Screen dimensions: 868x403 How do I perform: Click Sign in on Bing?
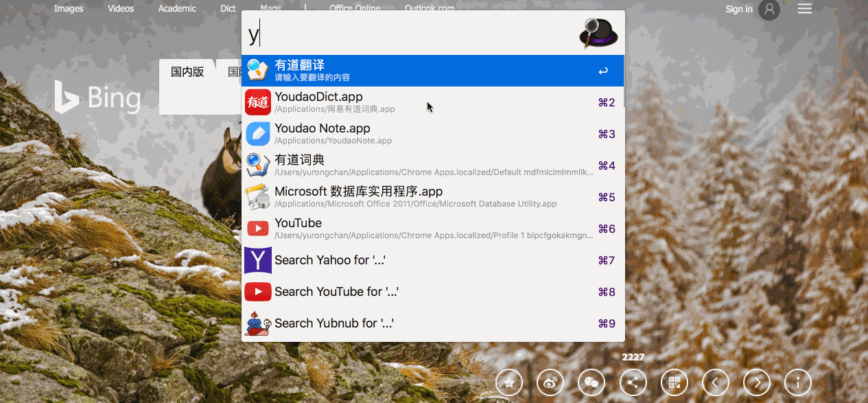point(739,9)
